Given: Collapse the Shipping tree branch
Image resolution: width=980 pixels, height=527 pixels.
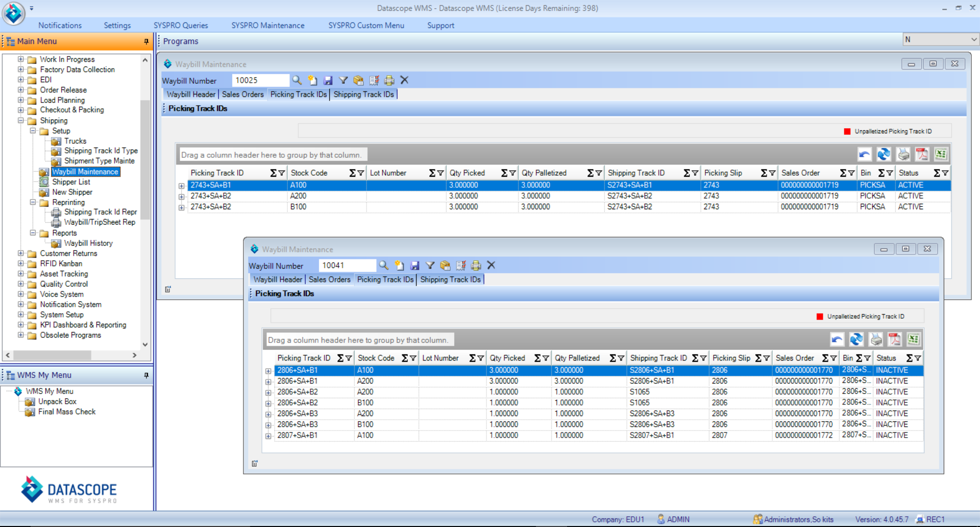Looking at the screenshot, I should (x=20, y=121).
